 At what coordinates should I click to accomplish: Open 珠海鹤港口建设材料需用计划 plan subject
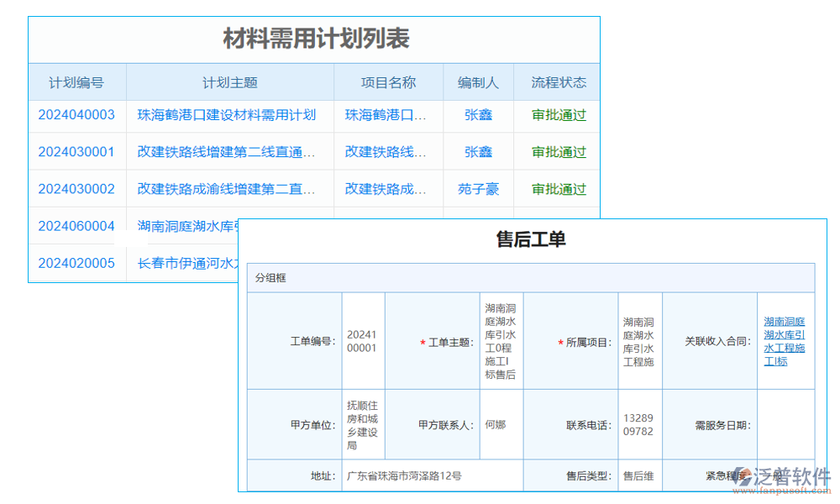tap(227, 115)
